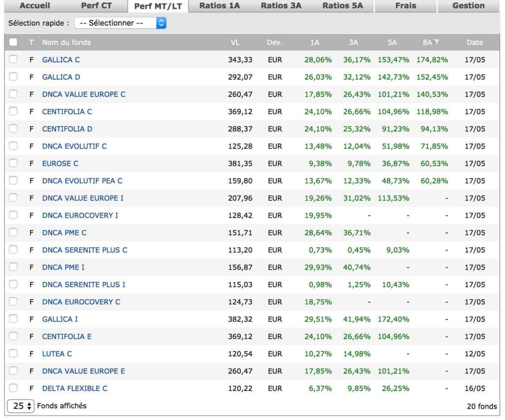Screen dimensions: 505x420
Task: Select the CENTIFOLIA D checkbox
Action: [x=13, y=129]
